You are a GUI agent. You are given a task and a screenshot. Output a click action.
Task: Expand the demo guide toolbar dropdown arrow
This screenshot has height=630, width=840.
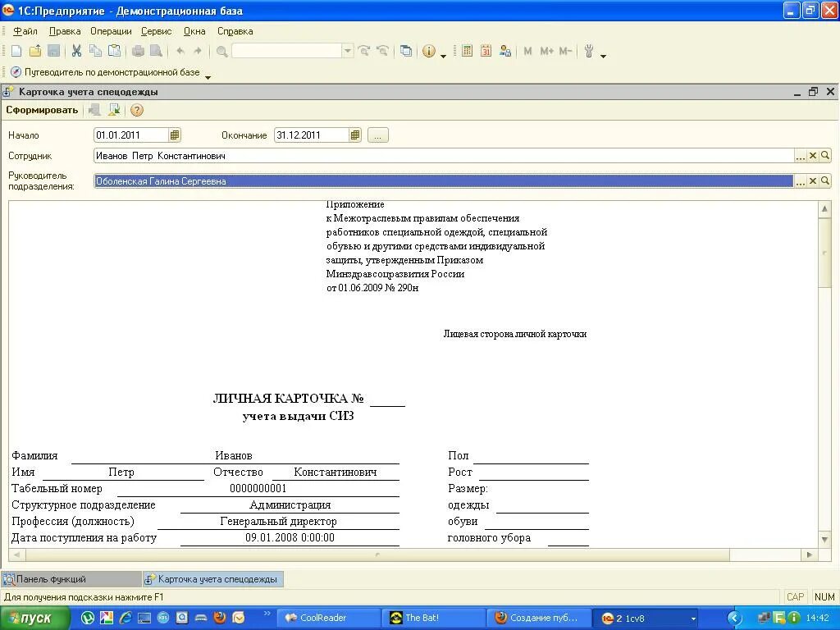[x=208, y=77]
